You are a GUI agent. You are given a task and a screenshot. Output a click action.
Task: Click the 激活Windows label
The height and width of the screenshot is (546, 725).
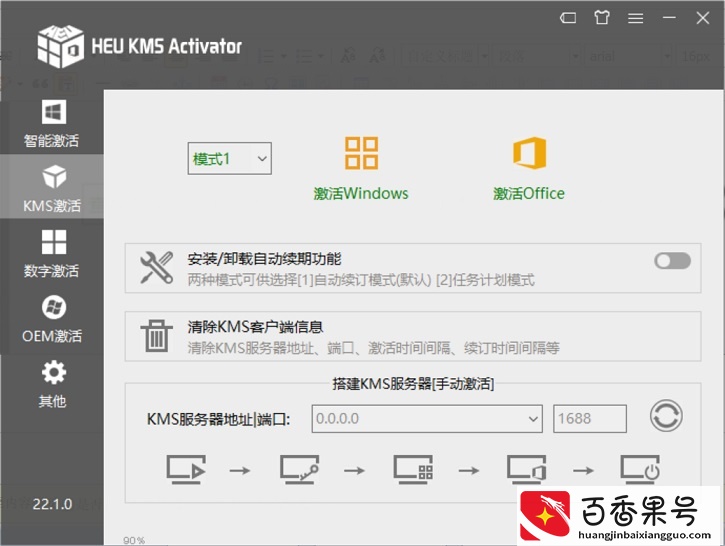pyautogui.click(x=361, y=193)
